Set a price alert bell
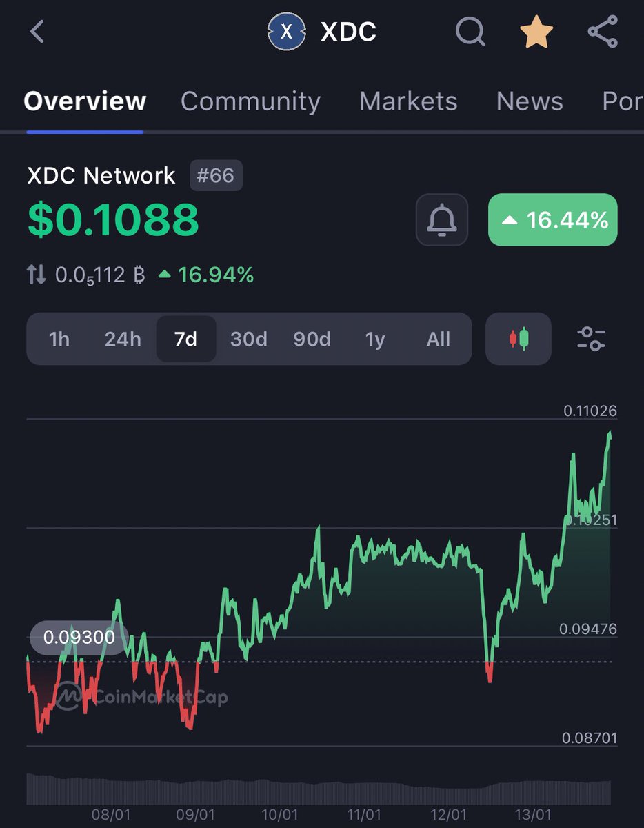Screen dimensions: 644x828 point(442,220)
